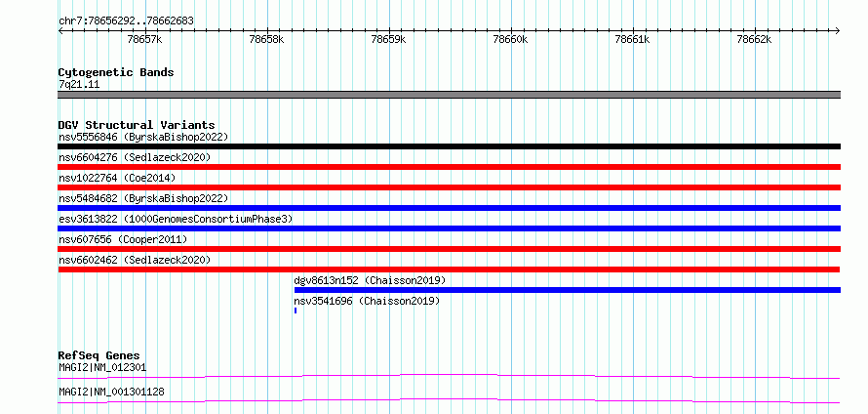Click the MAGI2|NM_012301 magenta gene line
Image resolution: width=868 pixels, height=414 pixels.
(x=449, y=376)
